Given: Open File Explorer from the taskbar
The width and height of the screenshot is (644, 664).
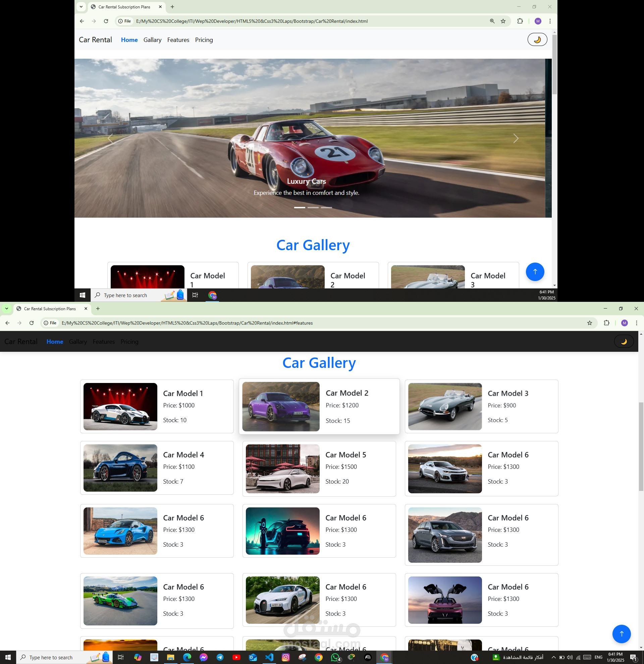Looking at the screenshot, I should [170, 657].
